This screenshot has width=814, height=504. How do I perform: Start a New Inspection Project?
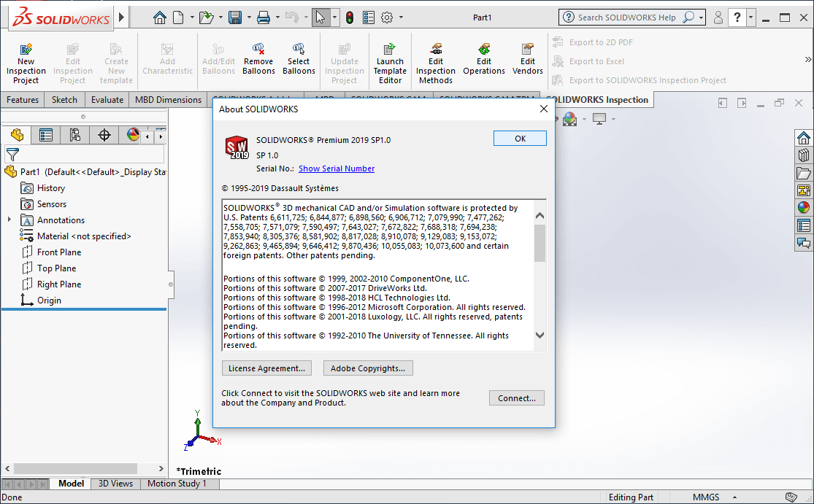(26, 63)
